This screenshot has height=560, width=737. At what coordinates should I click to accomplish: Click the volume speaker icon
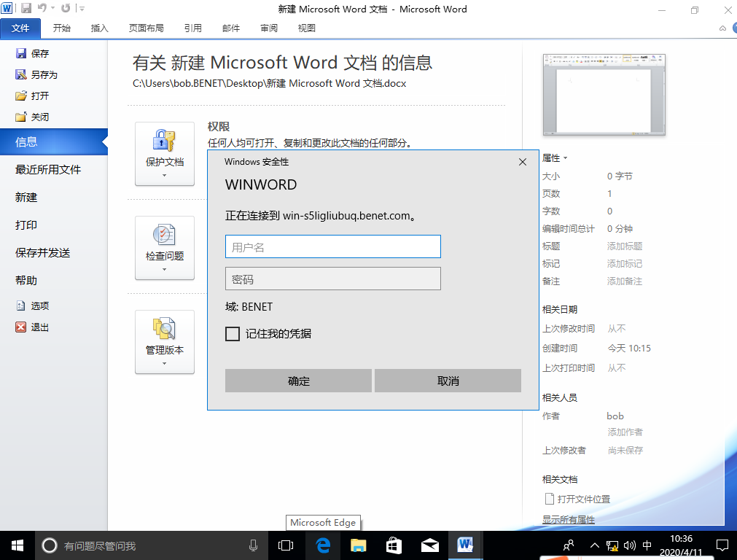point(629,545)
